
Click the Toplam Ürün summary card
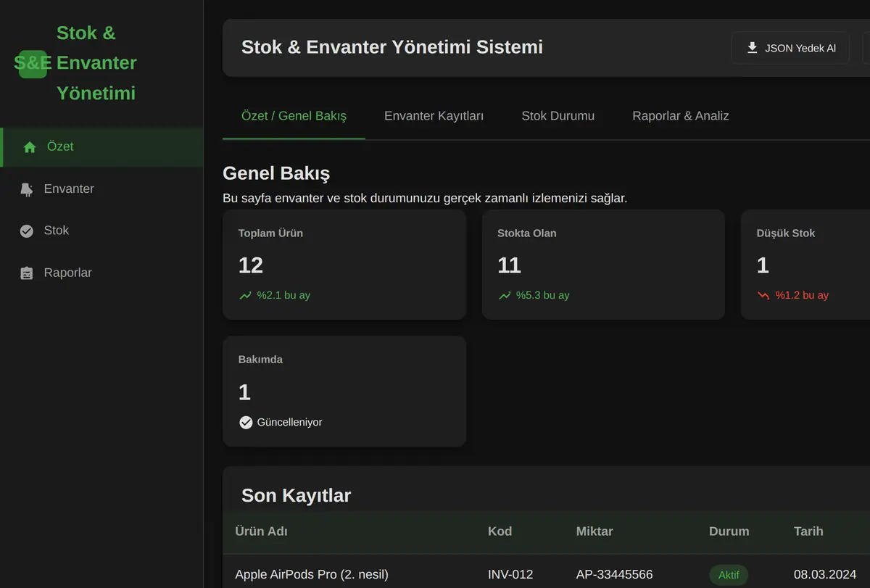click(344, 265)
